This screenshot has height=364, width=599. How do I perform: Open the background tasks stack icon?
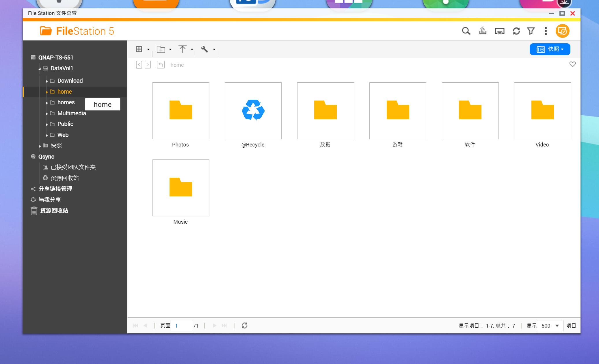pyautogui.click(x=483, y=31)
